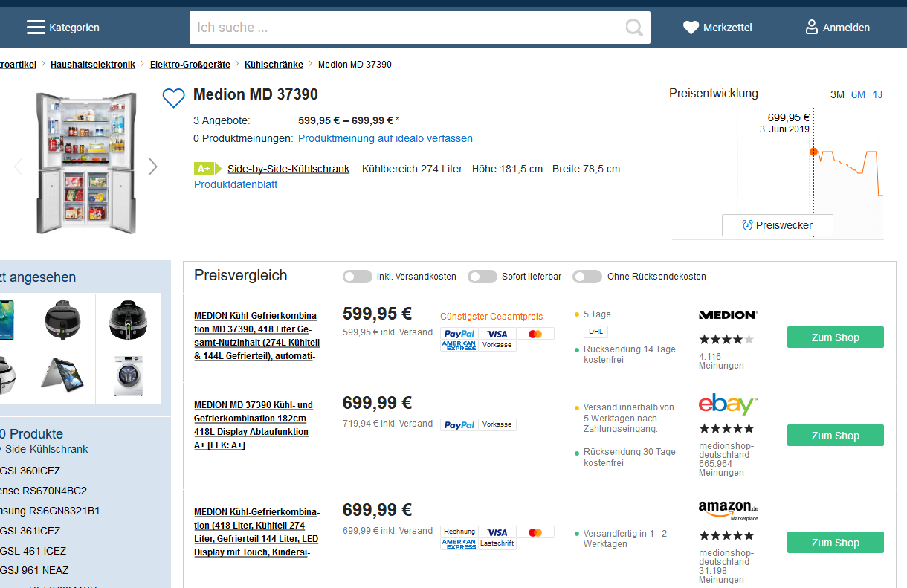
Task: Click the A+ energy label badge
Action: [207, 169]
